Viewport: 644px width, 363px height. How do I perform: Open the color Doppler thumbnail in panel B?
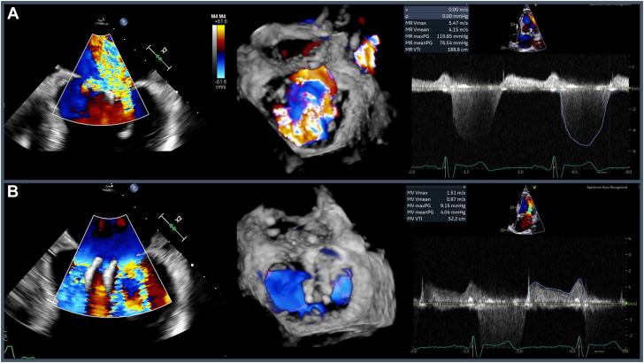pyautogui.click(x=525, y=210)
